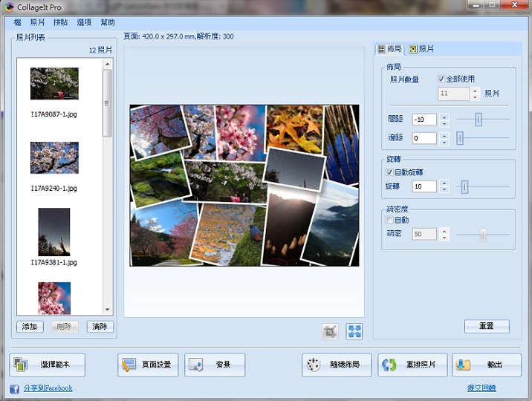532x401 pixels.
Task: Enable the 自動 sparsity checkbox
Action: (389, 220)
